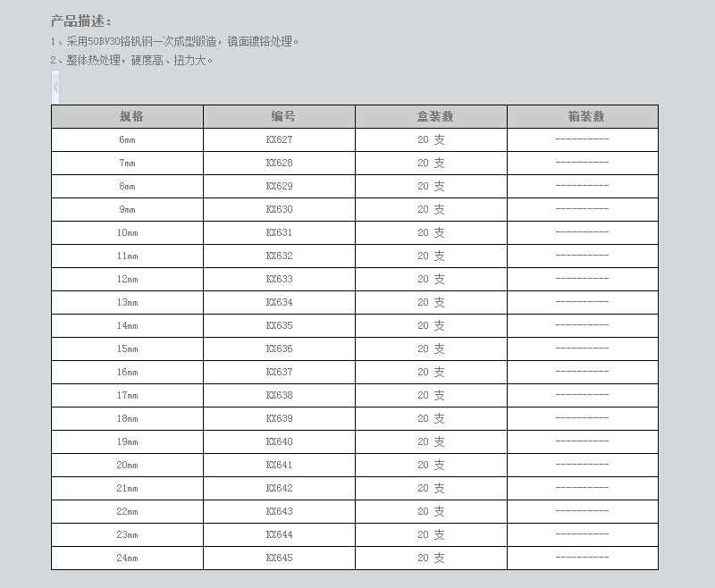
Task: Click product code KX636
Action: tap(279, 349)
